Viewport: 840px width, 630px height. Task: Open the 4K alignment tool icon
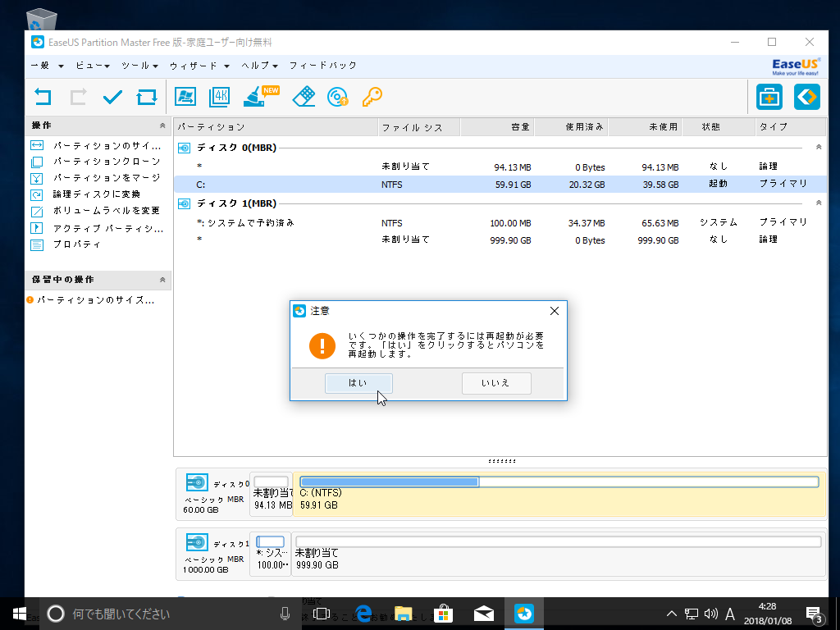pyautogui.click(x=220, y=97)
